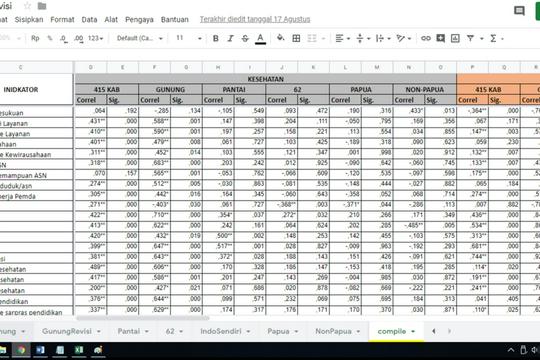540x360 pixels.
Task: Star this document
Action: [x=27, y=6]
